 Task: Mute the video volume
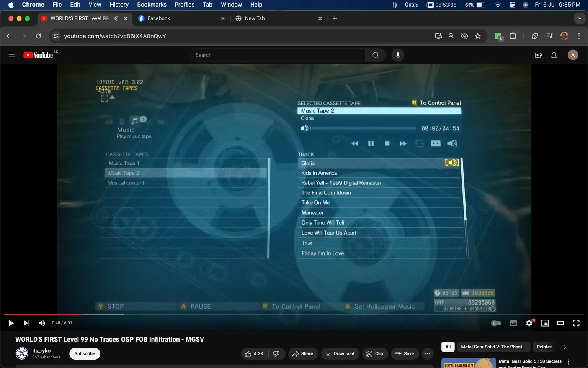coord(42,323)
